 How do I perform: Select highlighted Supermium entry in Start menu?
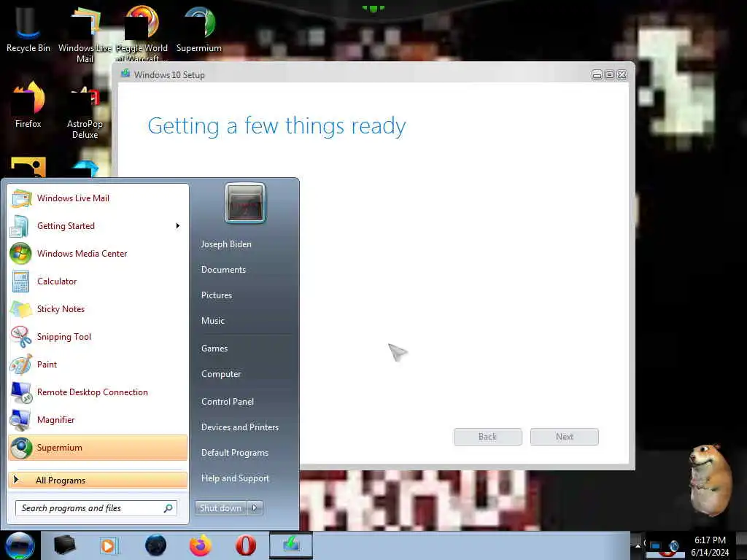point(98,448)
